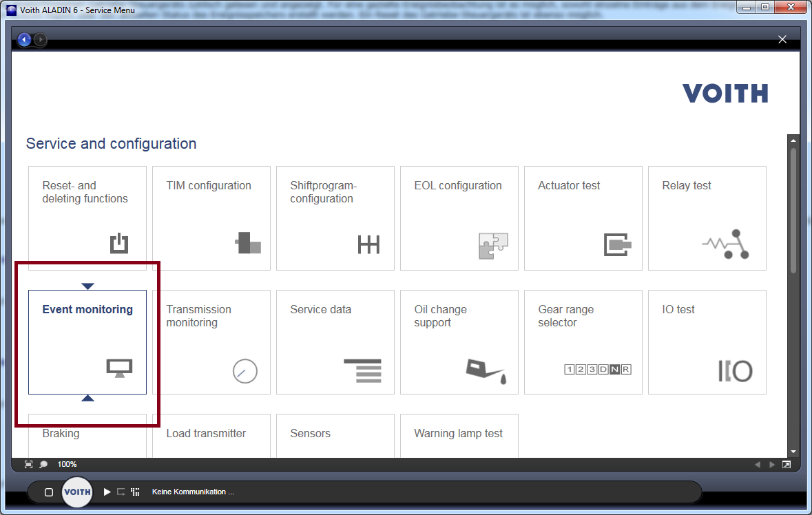Viewport: 812px width, 515px height.
Task: Go to previous page with left triangle
Action: click(758, 464)
